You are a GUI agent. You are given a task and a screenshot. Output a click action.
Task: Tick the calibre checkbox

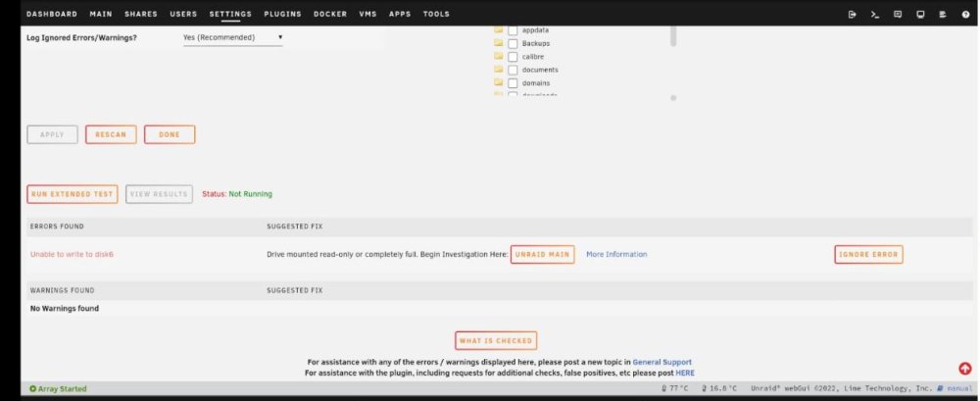pos(513,57)
